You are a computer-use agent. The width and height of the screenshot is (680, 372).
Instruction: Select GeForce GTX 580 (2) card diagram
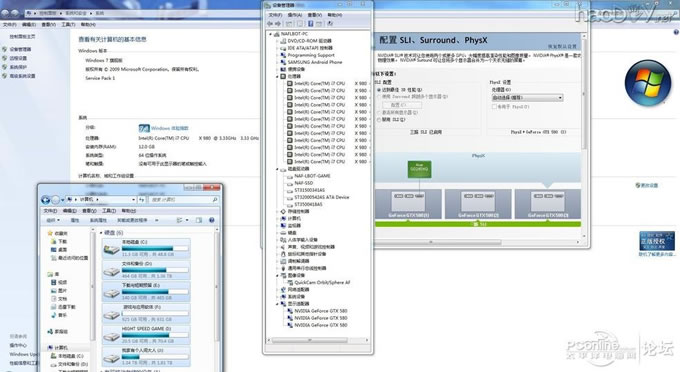[x=478, y=204]
